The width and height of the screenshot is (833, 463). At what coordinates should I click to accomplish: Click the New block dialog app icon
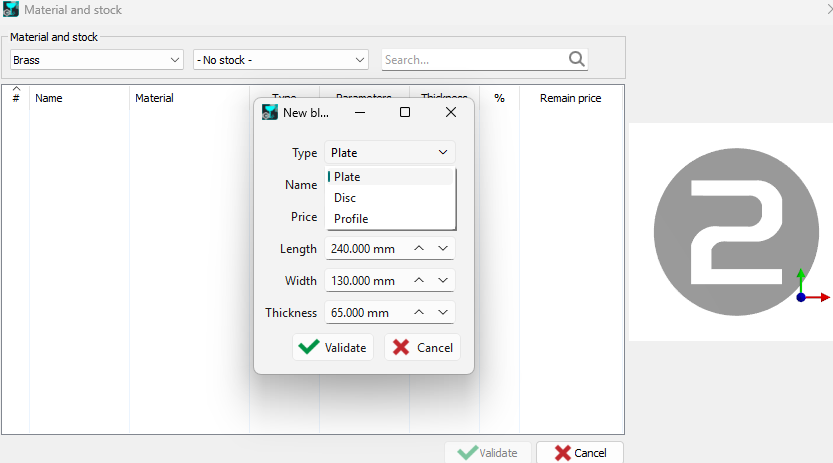pos(270,112)
